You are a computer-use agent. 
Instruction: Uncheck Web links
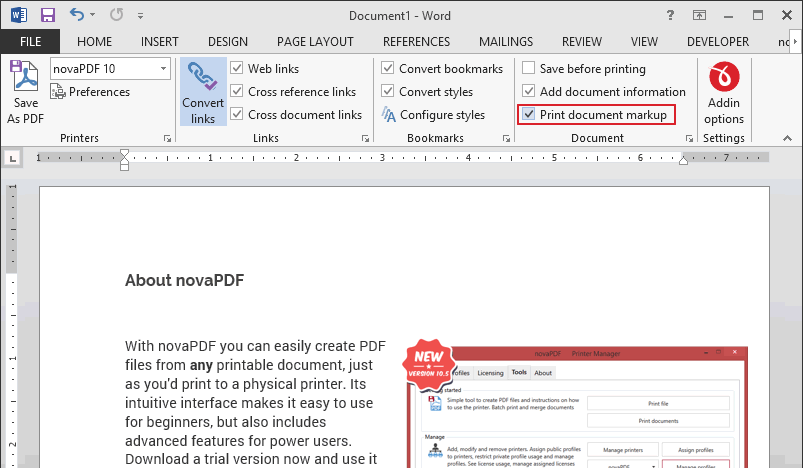237,68
